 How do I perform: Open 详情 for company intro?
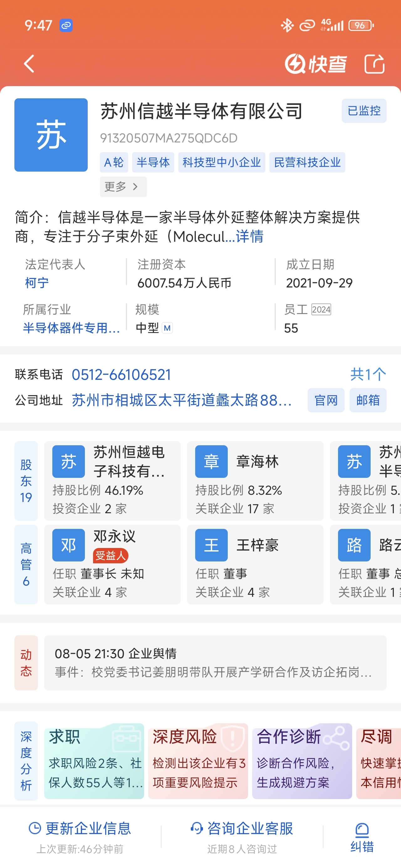(x=250, y=236)
